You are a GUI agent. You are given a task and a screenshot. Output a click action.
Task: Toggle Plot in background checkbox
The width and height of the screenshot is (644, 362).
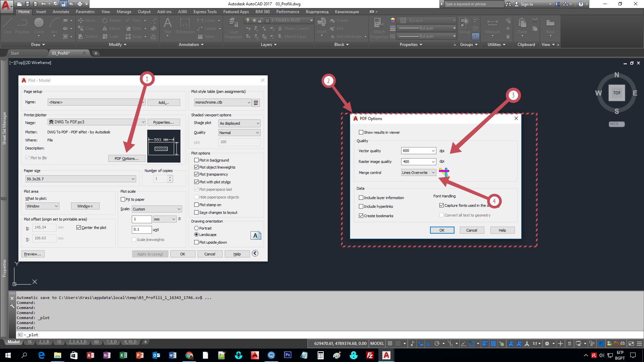pyautogui.click(x=196, y=160)
